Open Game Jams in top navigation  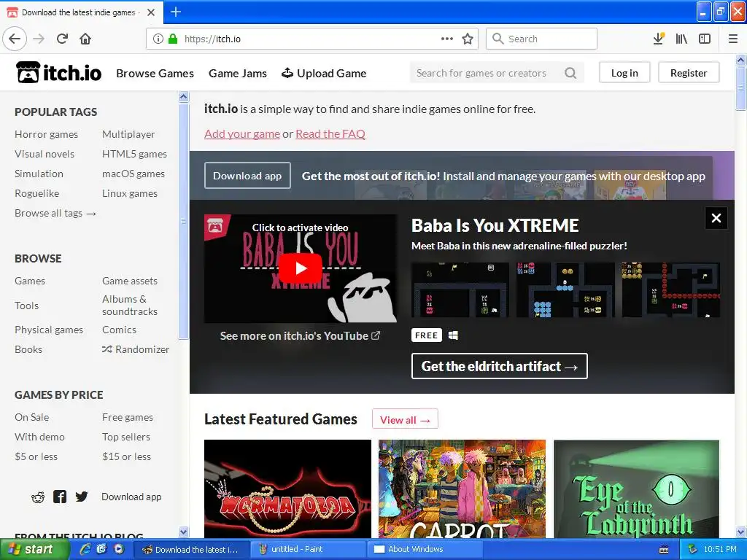click(238, 74)
